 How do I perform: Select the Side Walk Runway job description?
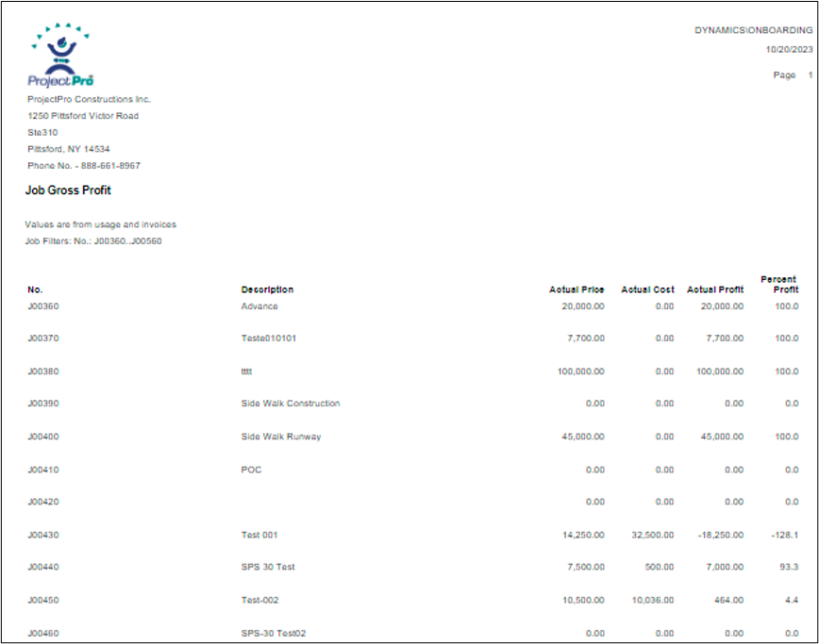pos(281,437)
